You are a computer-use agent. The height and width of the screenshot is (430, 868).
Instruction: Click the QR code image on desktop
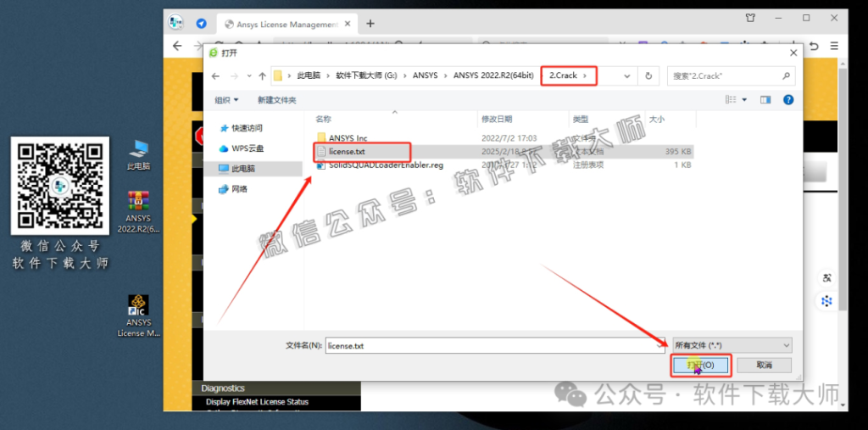[60, 186]
